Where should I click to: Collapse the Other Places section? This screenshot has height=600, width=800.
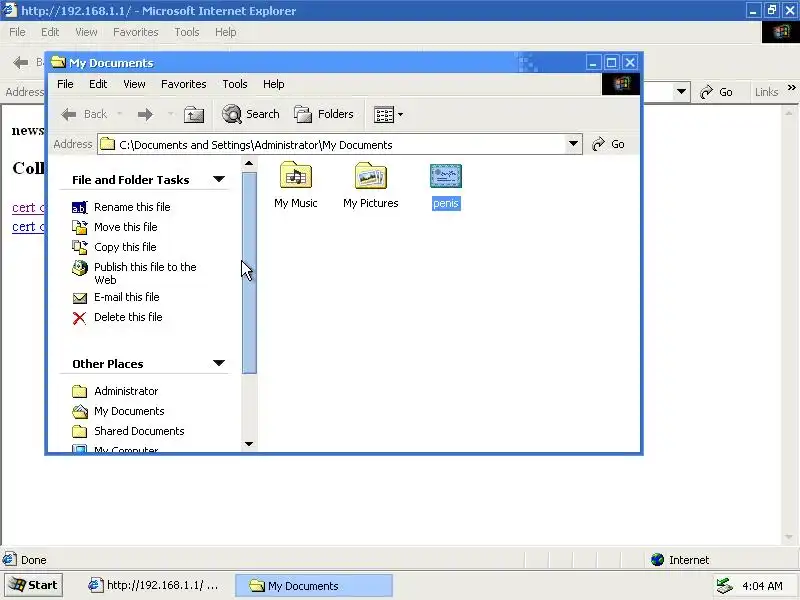[219, 363]
